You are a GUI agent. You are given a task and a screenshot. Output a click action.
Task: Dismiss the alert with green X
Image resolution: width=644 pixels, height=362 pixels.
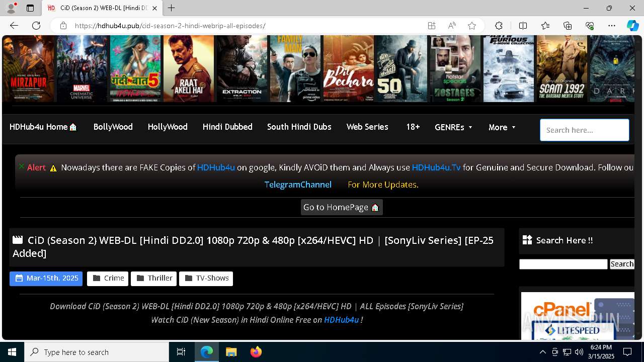[22, 166]
